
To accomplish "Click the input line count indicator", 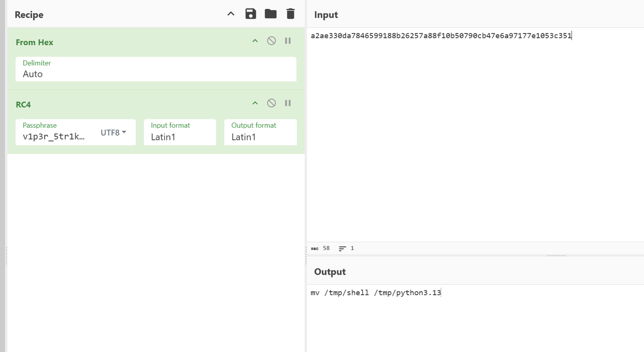I will 346,248.
